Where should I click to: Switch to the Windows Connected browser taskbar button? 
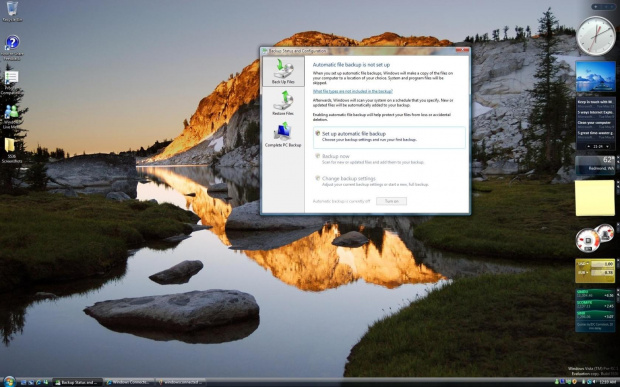(128, 382)
